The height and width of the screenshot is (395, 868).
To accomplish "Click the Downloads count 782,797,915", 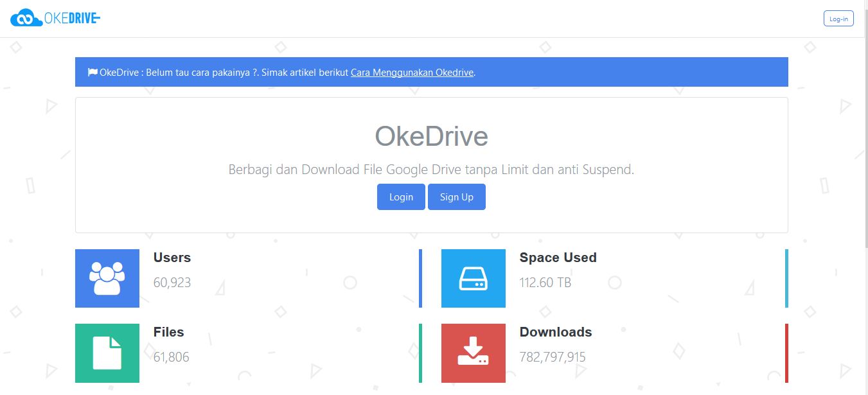I will [553, 357].
